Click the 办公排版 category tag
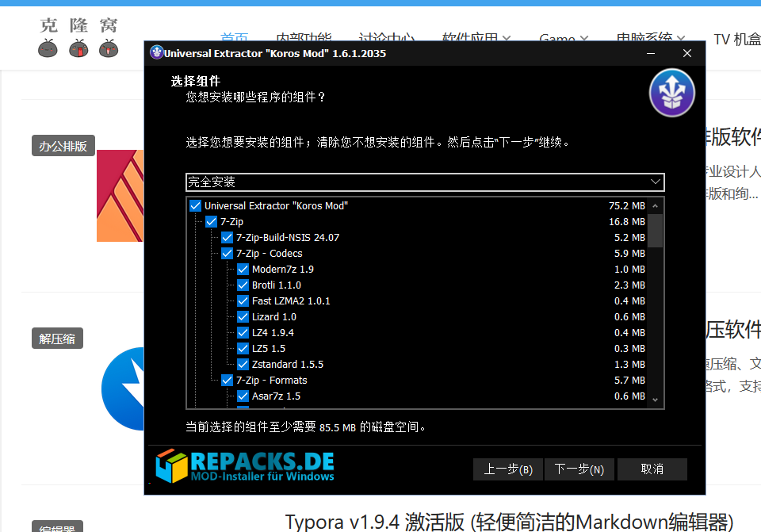The width and height of the screenshot is (761, 532). [x=63, y=146]
